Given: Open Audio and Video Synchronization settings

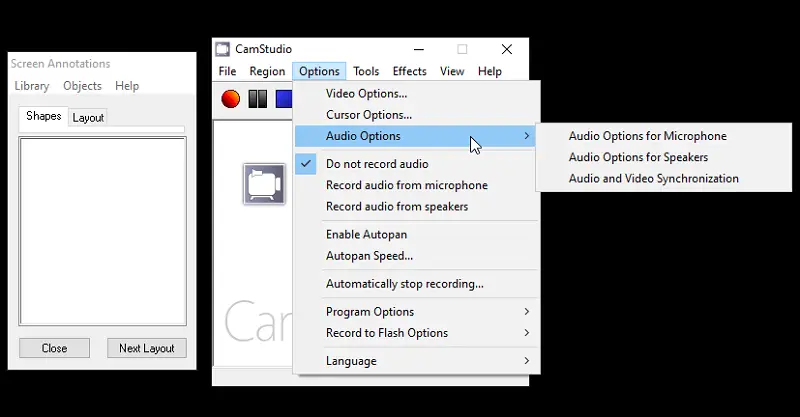Looking at the screenshot, I should click(x=663, y=179).
